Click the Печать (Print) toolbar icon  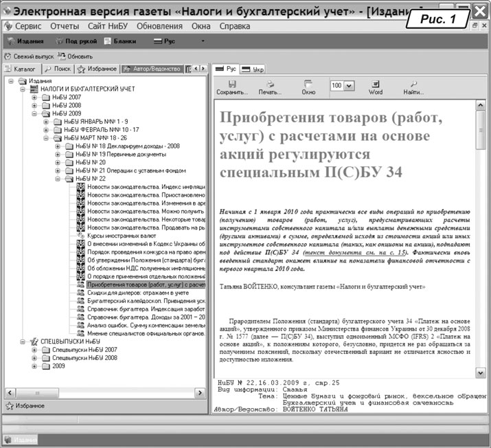(x=270, y=84)
